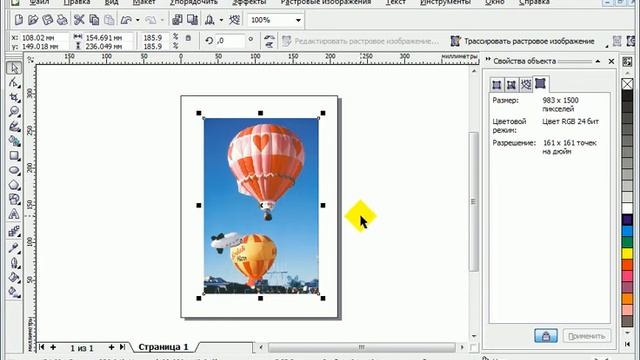640x360 pixels.
Task: Click the application launcher icon
Action: 209,20
